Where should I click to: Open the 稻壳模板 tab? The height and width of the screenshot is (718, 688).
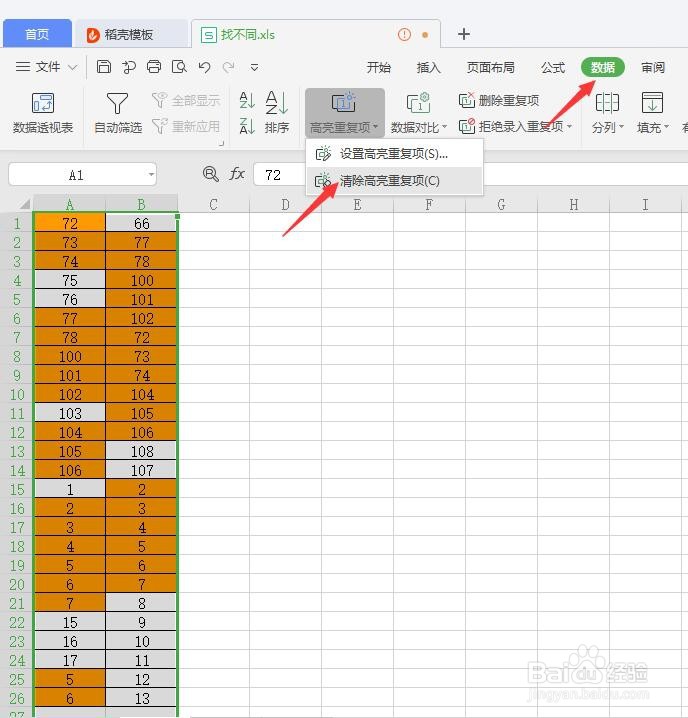[131, 34]
